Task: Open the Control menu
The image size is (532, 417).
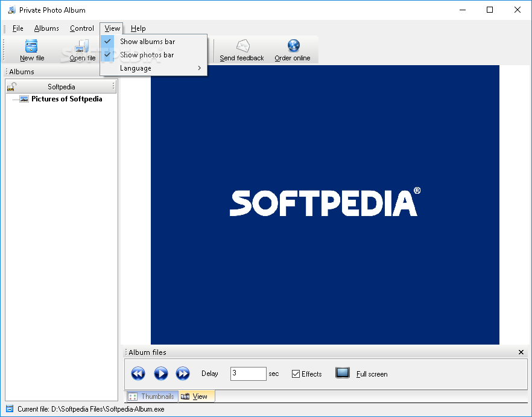Action: 82,28
